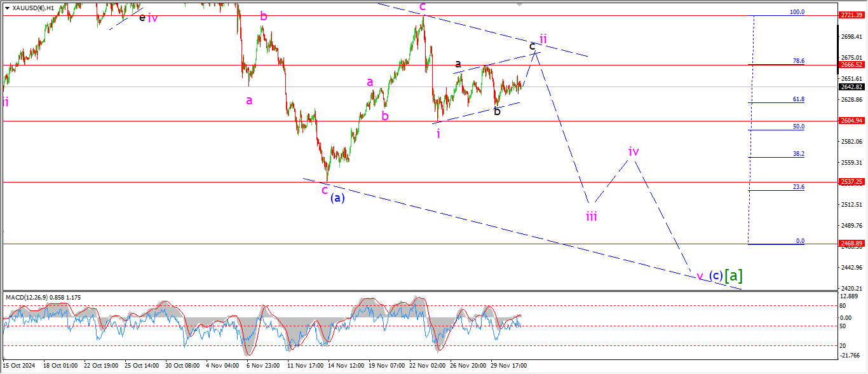The height and width of the screenshot is (374, 868).
Task: Click the Fibonacci 50.0 level label
Action: [799, 127]
